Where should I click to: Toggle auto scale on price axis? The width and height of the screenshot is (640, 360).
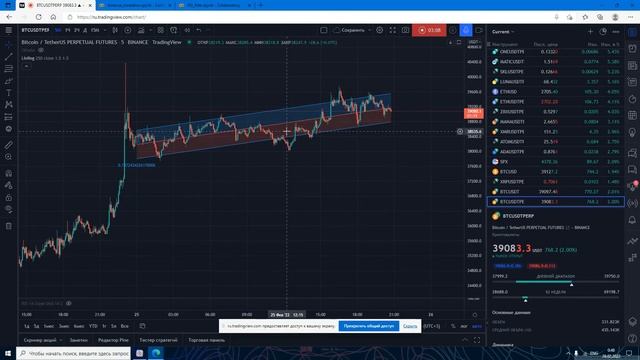click(x=477, y=326)
